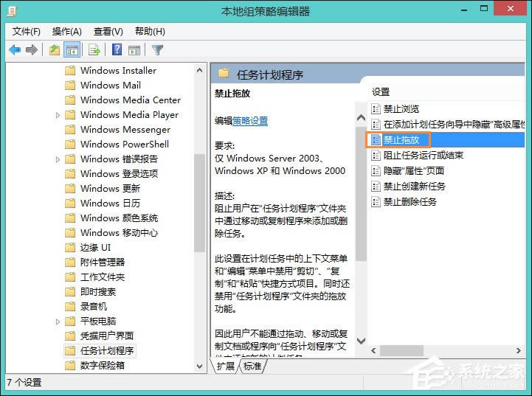
Task: Expand the Windows Media Player tree node
Action: [58, 115]
